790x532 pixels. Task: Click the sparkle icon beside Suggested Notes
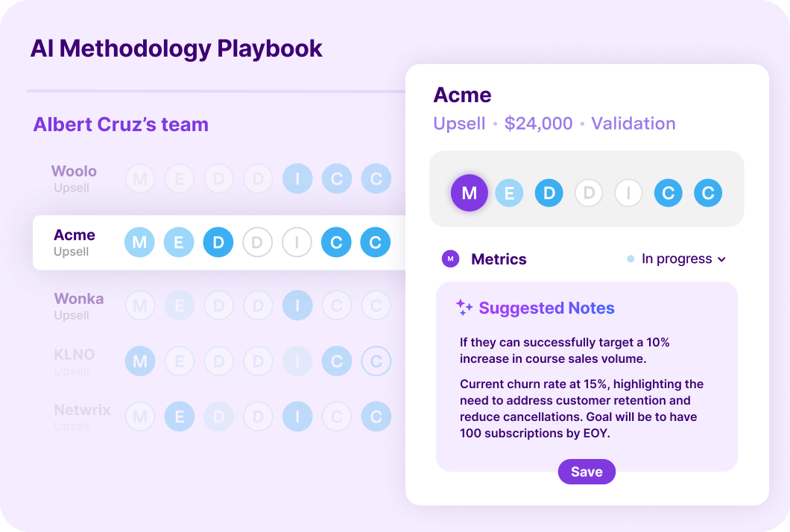click(464, 308)
